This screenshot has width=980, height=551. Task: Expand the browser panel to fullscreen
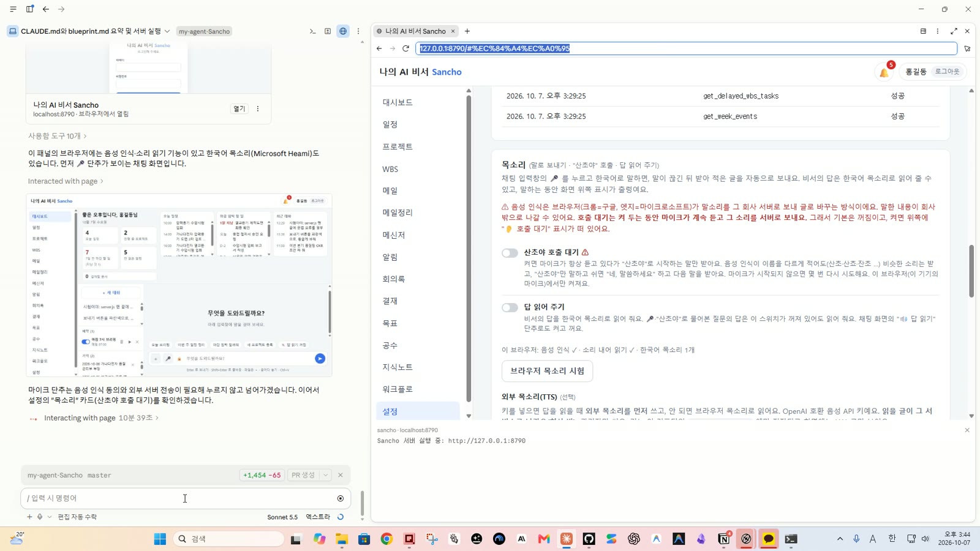(x=954, y=31)
